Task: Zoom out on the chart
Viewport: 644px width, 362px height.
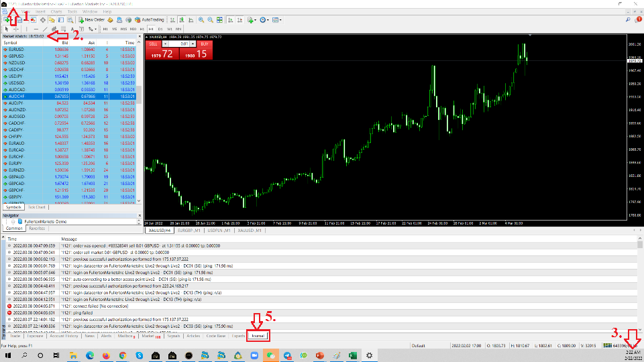Action: click(x=210, y=19)
